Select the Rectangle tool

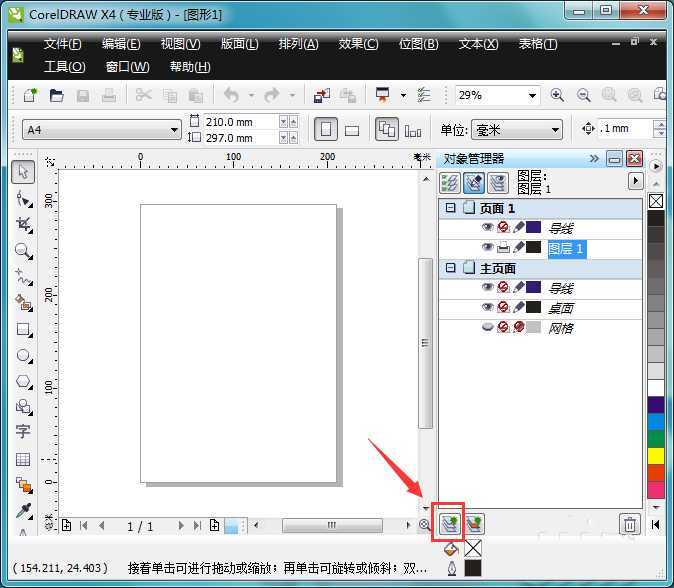(23, 329)
